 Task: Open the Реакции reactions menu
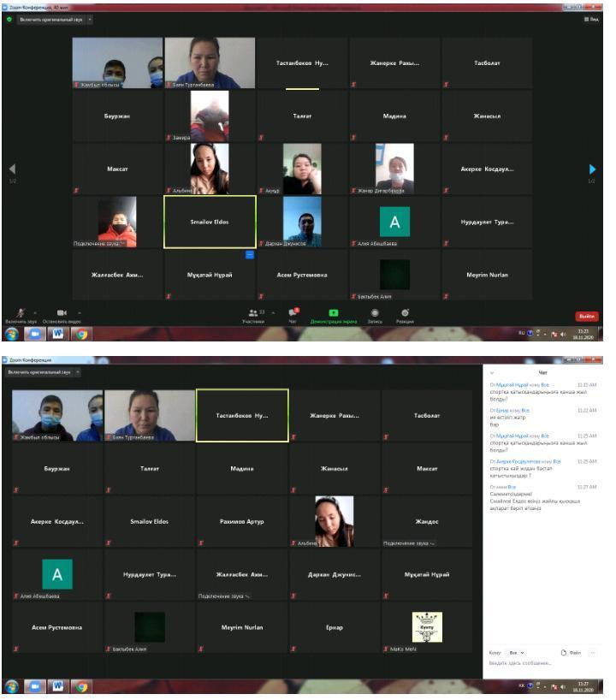pyautogui.click(x=405, y=315)
